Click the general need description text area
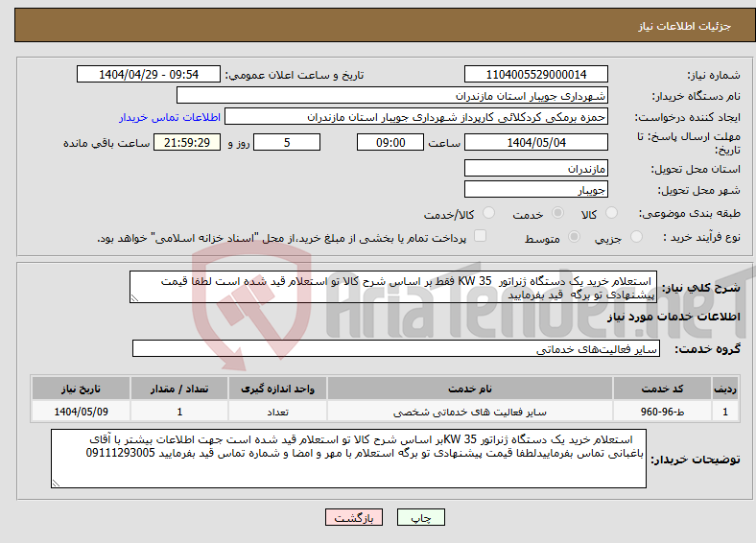The height and width of the screenshot is (543, 756). pyautogui.click(x=393, y=287)
